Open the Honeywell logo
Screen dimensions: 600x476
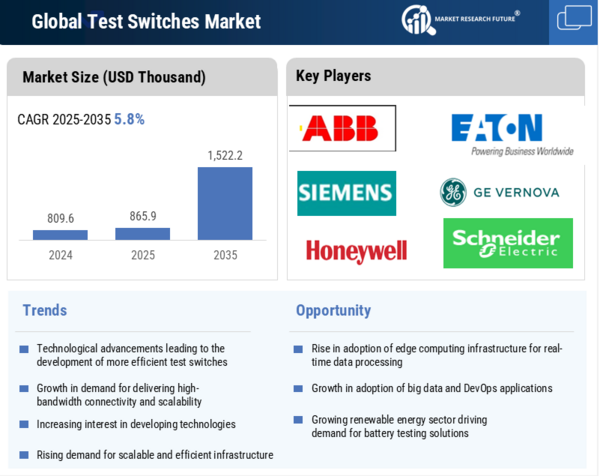coord(356,251)
